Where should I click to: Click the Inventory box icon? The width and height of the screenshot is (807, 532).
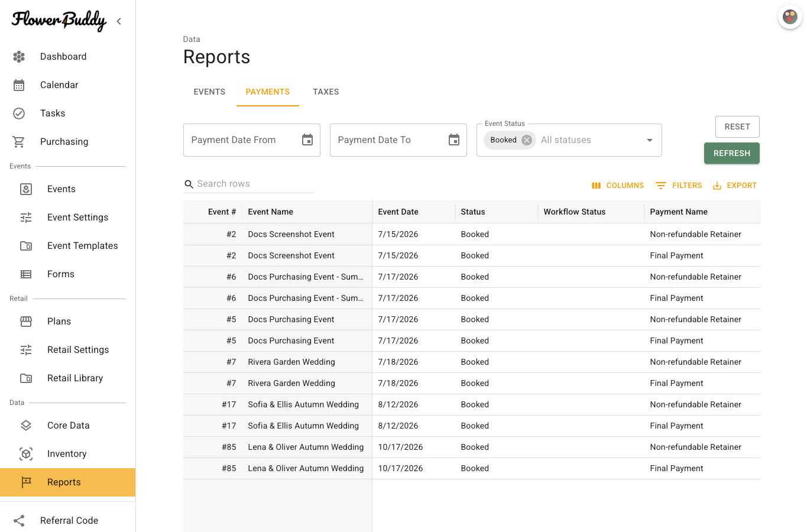[26, 454]
